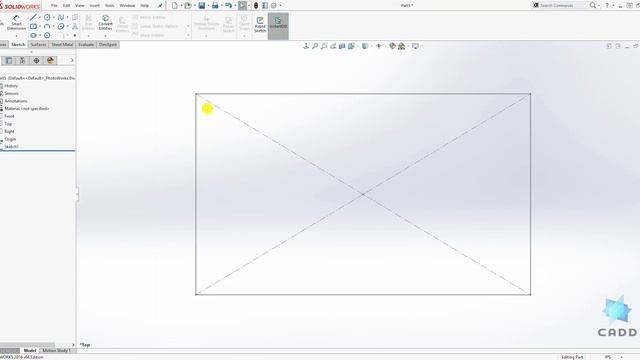Expand the Circle tool dropdown arrow
The width and height of the screenshot is (640, 360).
click(53, 17)
